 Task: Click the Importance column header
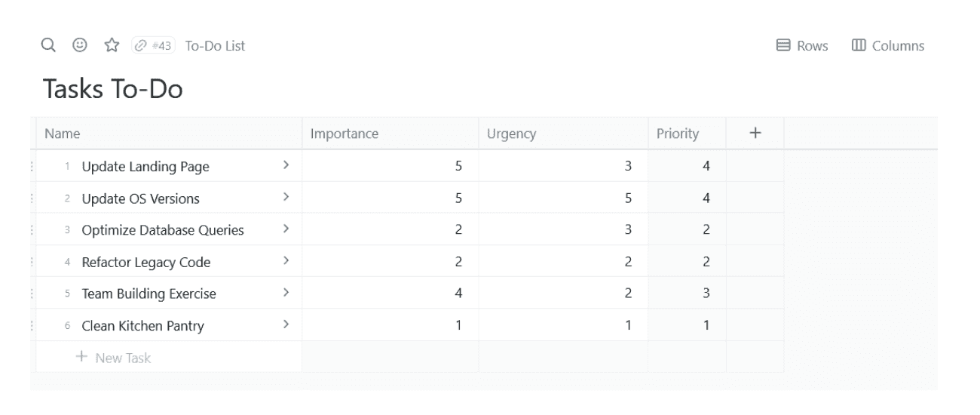tap(345, 134)
